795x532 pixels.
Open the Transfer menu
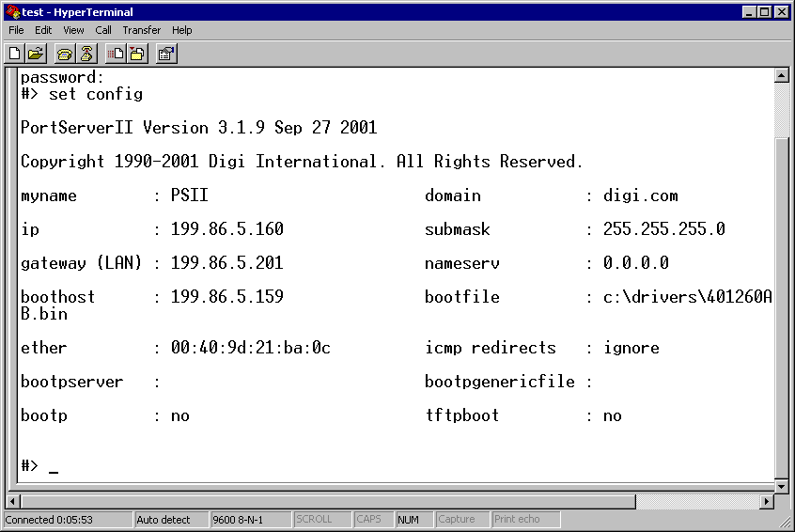(x=141, y=30)
